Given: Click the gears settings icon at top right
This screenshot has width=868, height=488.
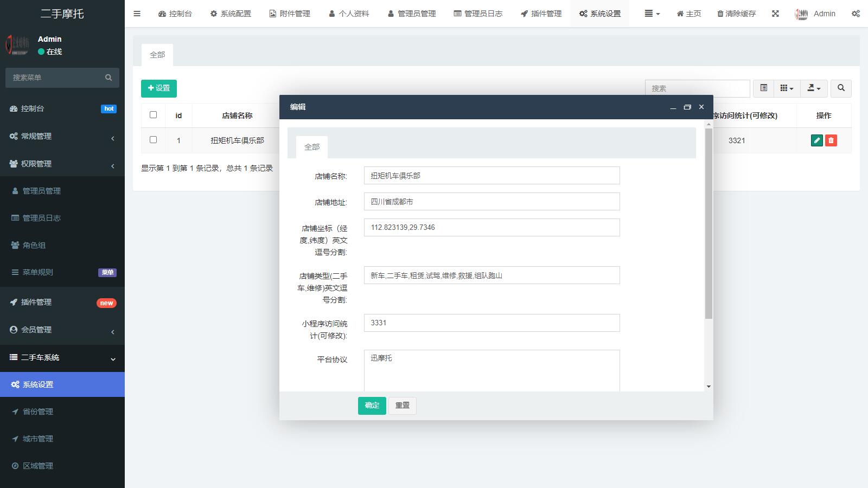Looking at the screenshot, I should tap(856, 14).
